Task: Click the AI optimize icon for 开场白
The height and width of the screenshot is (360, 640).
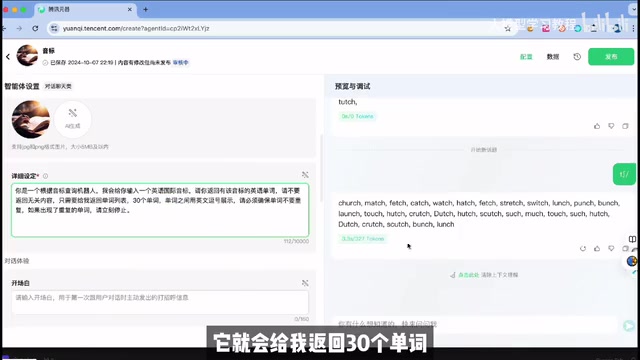Action: click(x=305, y=283)
